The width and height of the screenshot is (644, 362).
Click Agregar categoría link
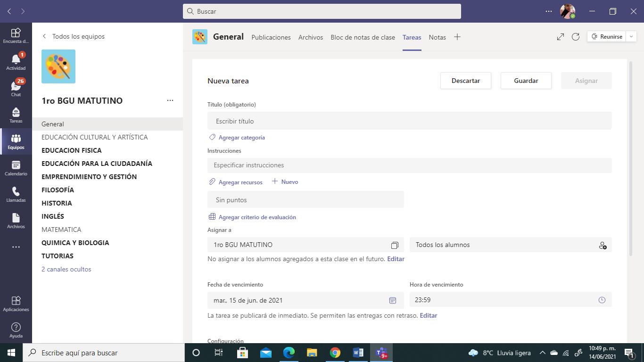[237, 138]
